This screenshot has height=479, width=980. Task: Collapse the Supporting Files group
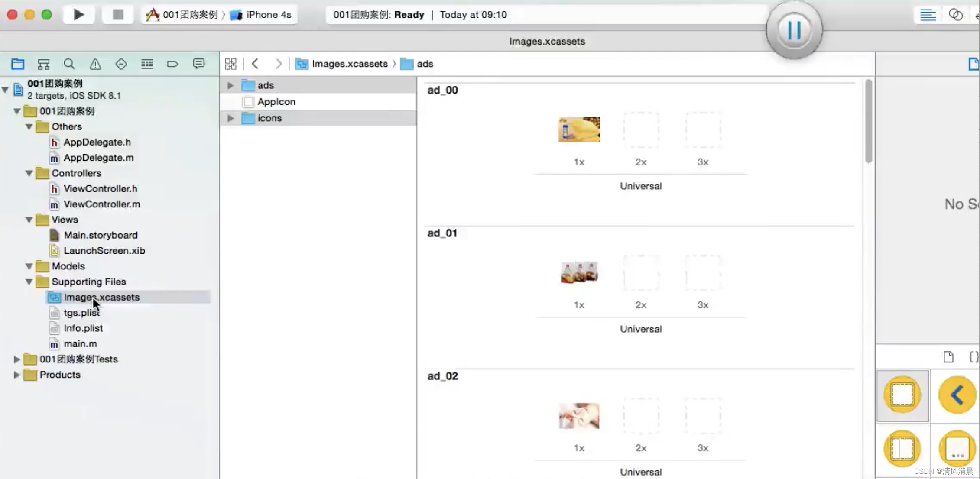pyautogui.click(x=29, y=282)
